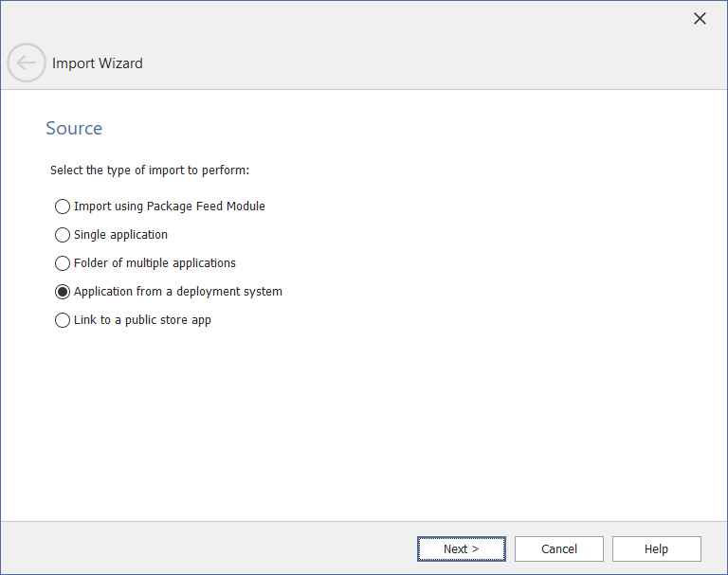Click the 'Single application' label text
The width and height of the screenshot is (728, 575).
pos(120,235)
